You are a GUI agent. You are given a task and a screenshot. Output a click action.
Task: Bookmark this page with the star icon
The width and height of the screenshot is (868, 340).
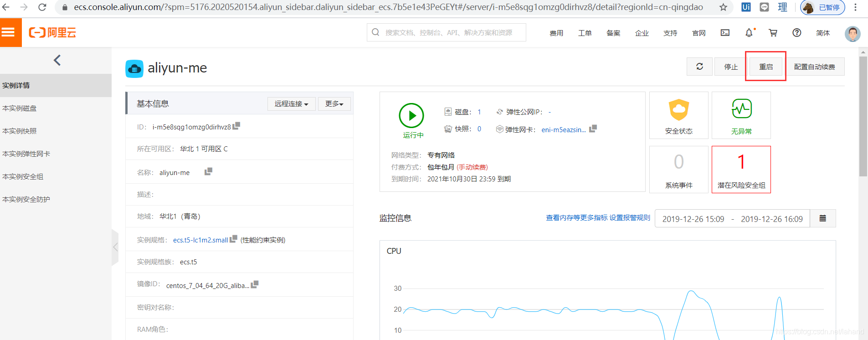tap(723, 7)
